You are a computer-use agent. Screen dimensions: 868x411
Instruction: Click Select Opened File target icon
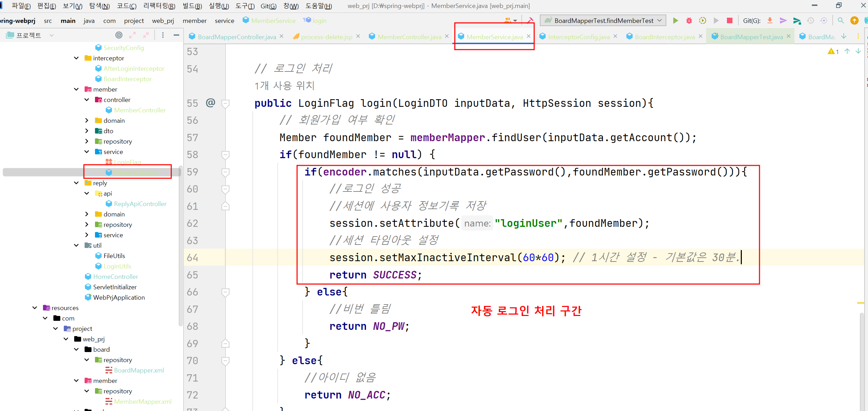click(x=119, y=35)
